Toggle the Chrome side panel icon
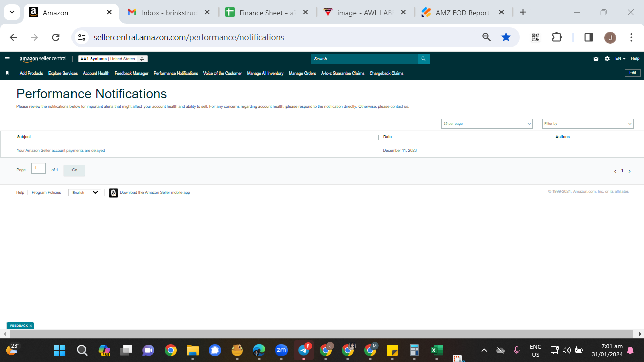 tap(588, 37)
